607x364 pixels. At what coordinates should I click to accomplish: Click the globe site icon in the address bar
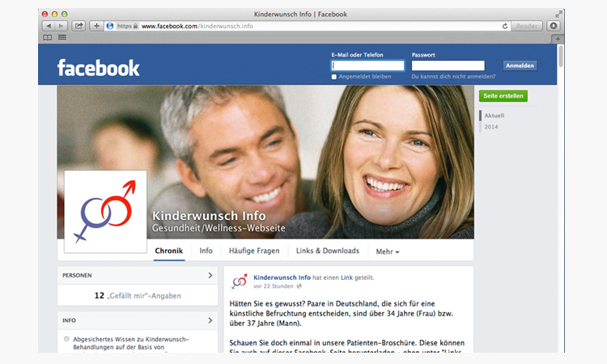pyautogui.click(x=110, y=26)
